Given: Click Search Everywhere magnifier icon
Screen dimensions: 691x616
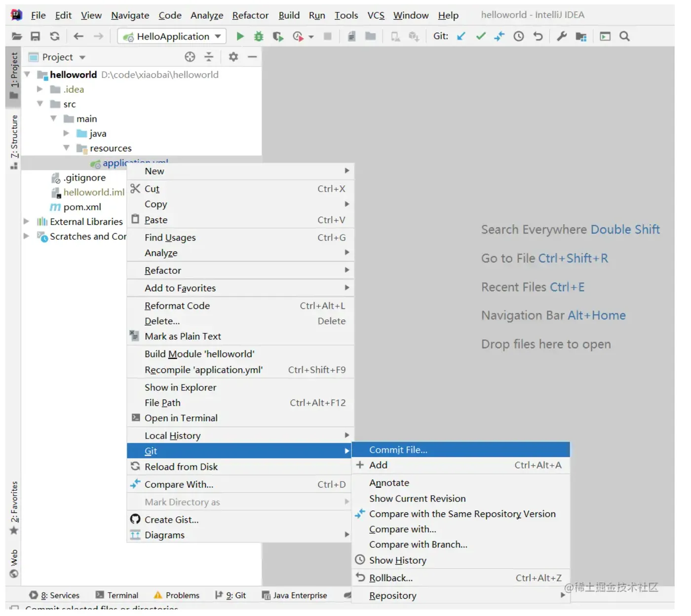Looking at the screenshot, I should (x=625, y=37).
